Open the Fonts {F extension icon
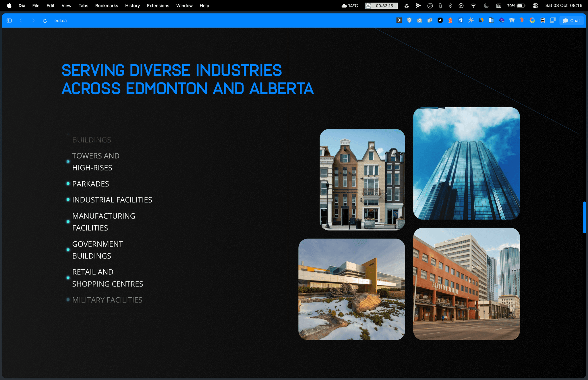This screenshot has height=380, width=588. 399,20
